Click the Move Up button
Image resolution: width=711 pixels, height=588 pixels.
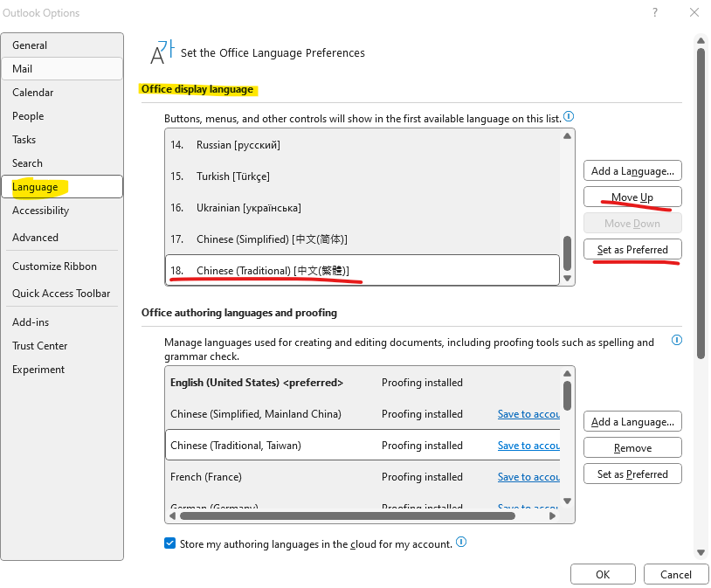tap(632, 197)
